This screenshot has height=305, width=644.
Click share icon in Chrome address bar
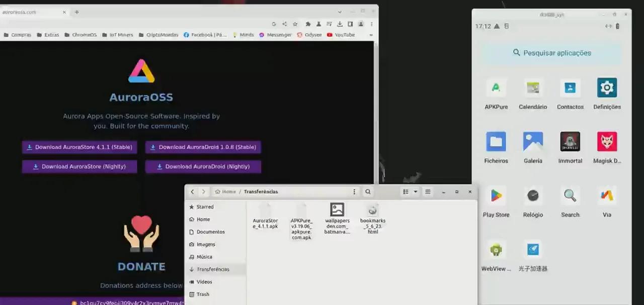coord(285,24)
